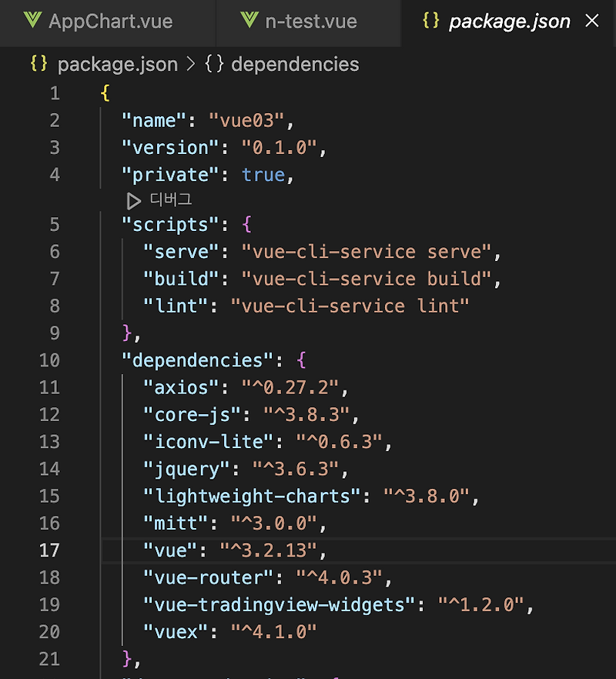The width and height of the screenshot is (616, 679).
Task: Click the braces icon before package.json breadcrumb
Action: coord(37,65)
